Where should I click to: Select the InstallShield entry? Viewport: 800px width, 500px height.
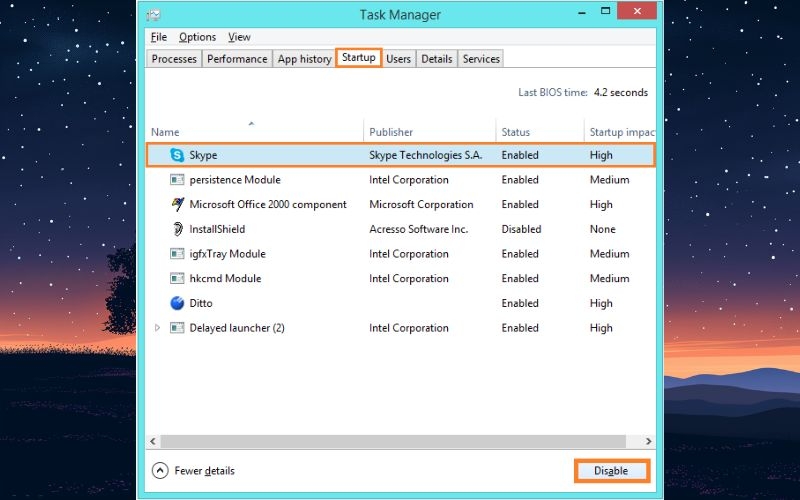(x=217, y=229)
